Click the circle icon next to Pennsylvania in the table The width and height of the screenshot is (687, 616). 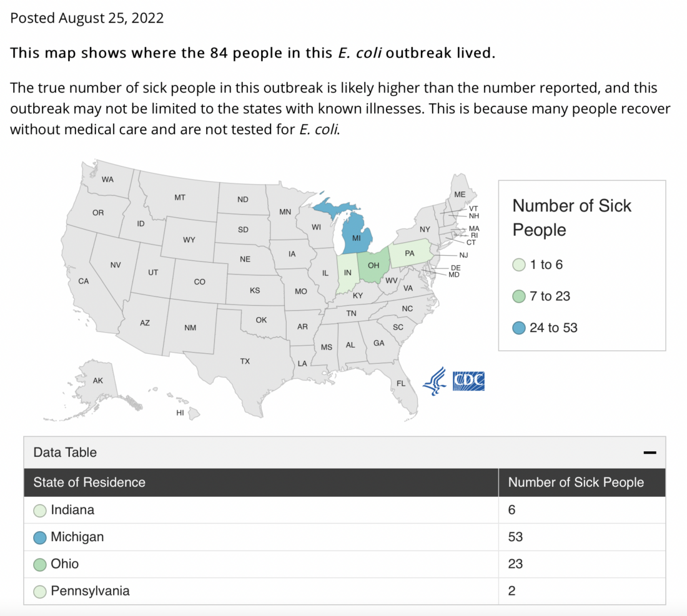click(39, 591)
